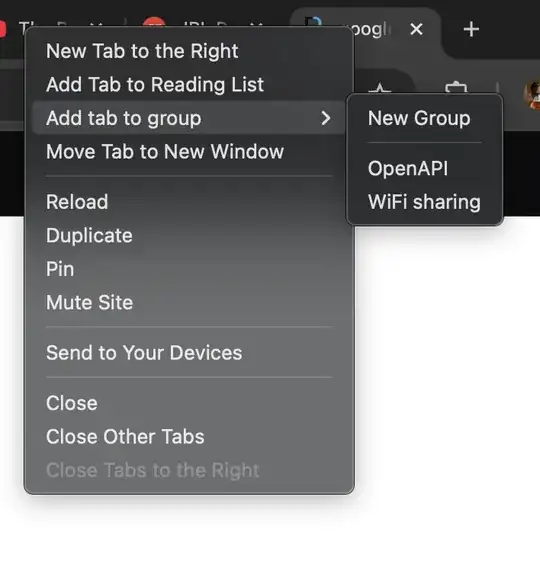This screenshot has height=567, width=540.
Task: Click the profile avatar in the toolbar
Action: tap(532, 95)
